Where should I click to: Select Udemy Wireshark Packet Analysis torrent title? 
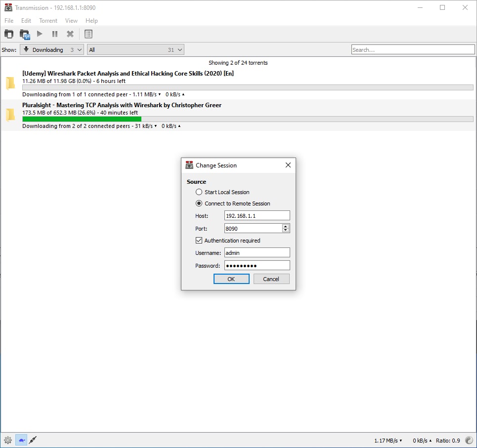[x=128, y=73]
